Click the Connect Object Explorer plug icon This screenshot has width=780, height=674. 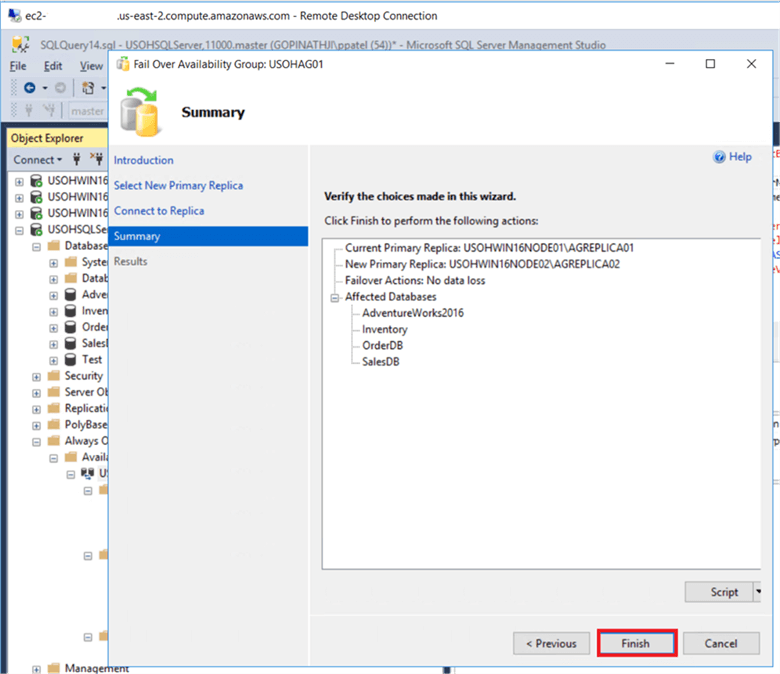click(x=77, y=159)
